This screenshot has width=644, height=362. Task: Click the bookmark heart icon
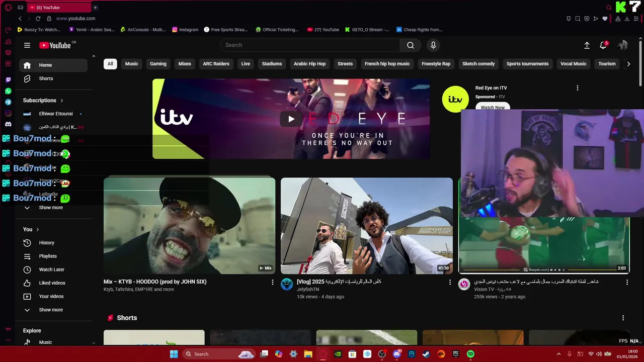605,19
